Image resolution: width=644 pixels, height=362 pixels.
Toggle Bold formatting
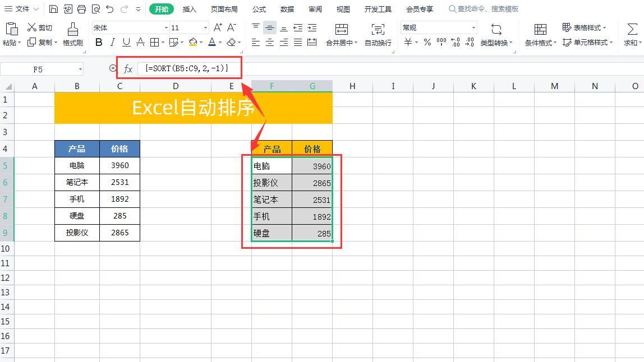point(99,41)
